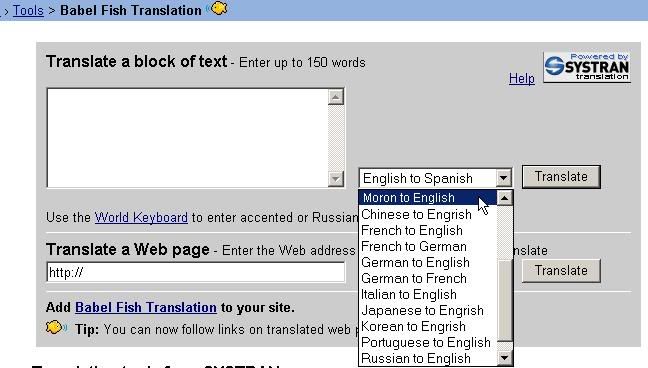
Task: Choose Japanese to Engrish from list
Action: [x=428, y=311]
